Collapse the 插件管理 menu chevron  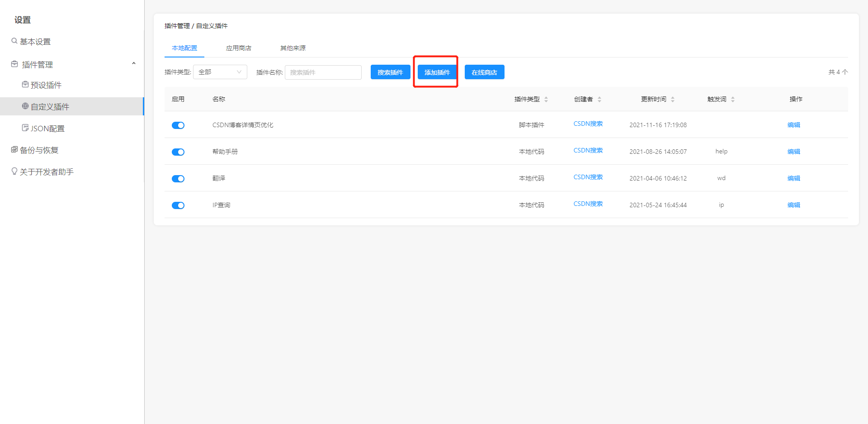[134, 64]
